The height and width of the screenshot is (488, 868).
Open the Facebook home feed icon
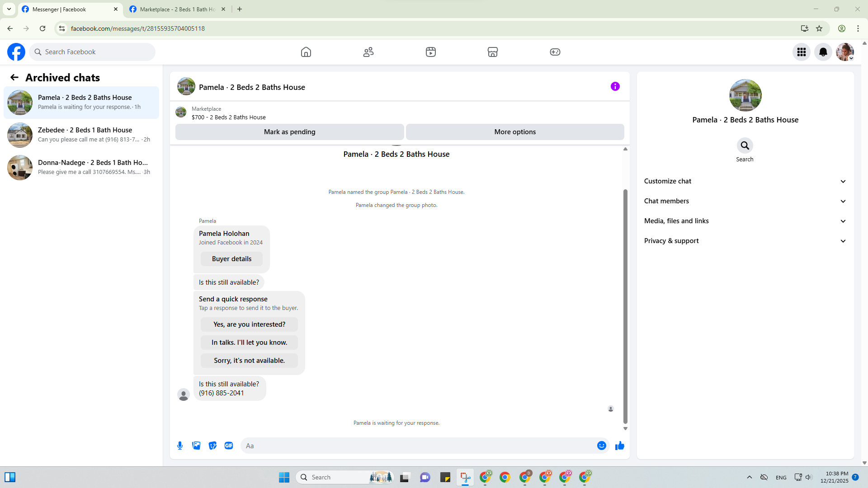point(306,52)
